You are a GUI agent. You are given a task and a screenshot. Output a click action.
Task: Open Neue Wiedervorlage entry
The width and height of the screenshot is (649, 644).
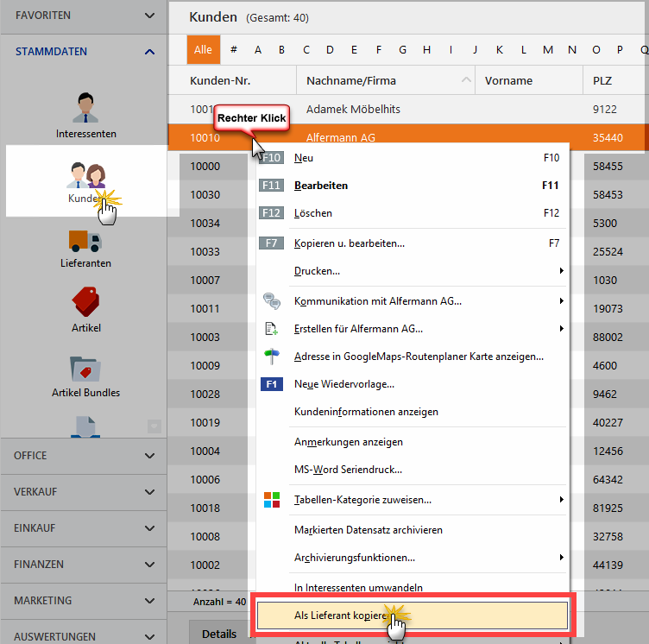413,384
